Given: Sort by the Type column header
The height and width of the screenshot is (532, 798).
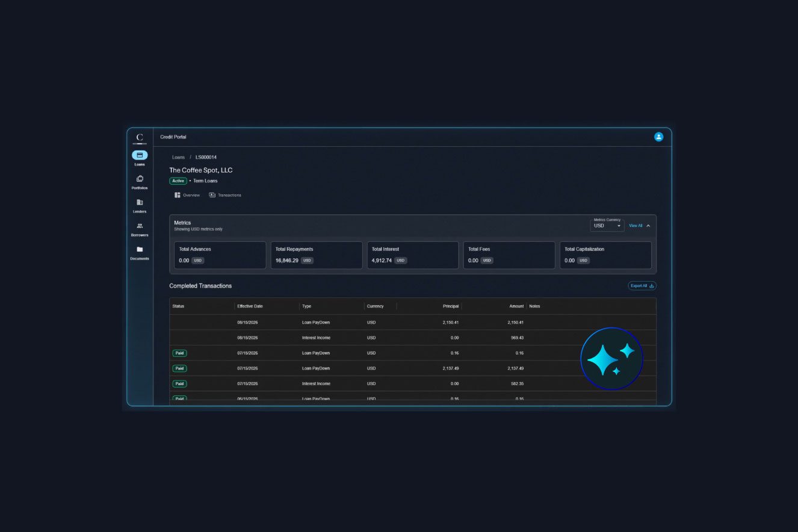Looking at the screenshot, I should 306,306.
